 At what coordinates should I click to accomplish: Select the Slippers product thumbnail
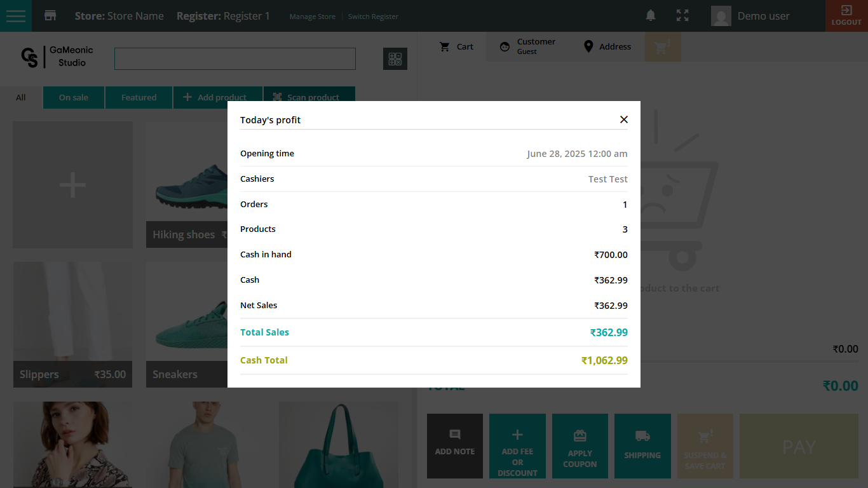coord(72,318)
